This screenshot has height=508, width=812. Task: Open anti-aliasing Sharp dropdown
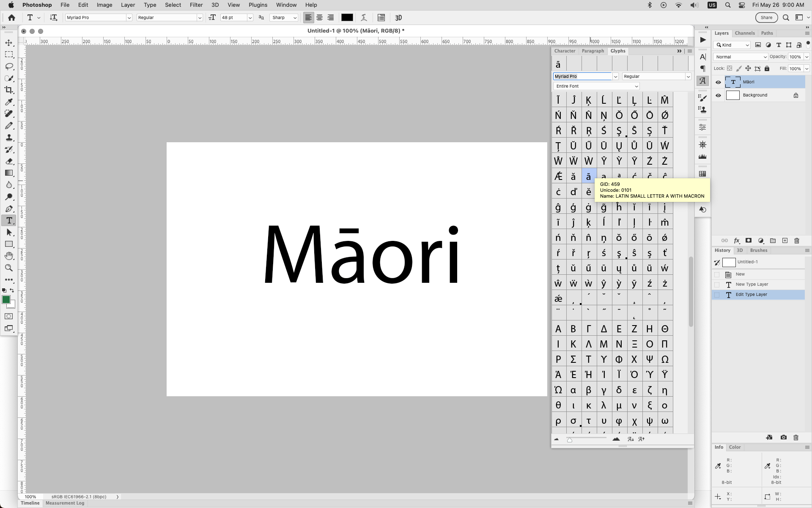(x=284, y=17)
